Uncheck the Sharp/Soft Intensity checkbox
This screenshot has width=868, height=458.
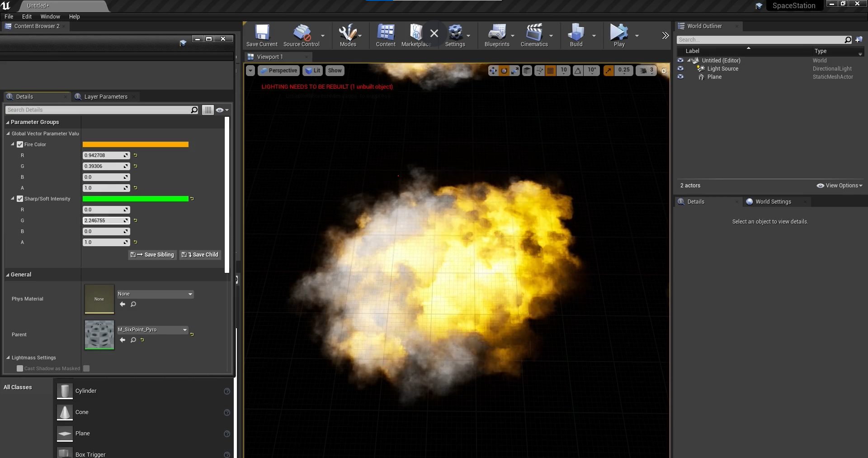[x=20, y=199]
